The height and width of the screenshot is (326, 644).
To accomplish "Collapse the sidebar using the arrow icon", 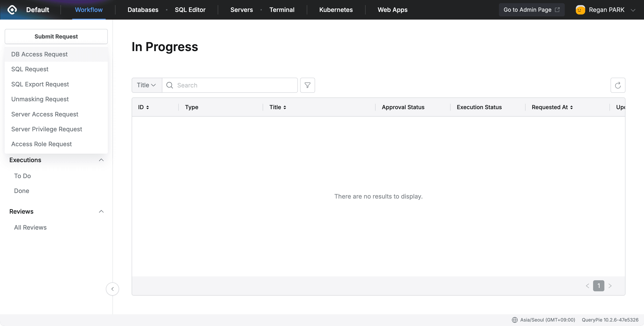I will pyautogui.click(x=112, y=289).
